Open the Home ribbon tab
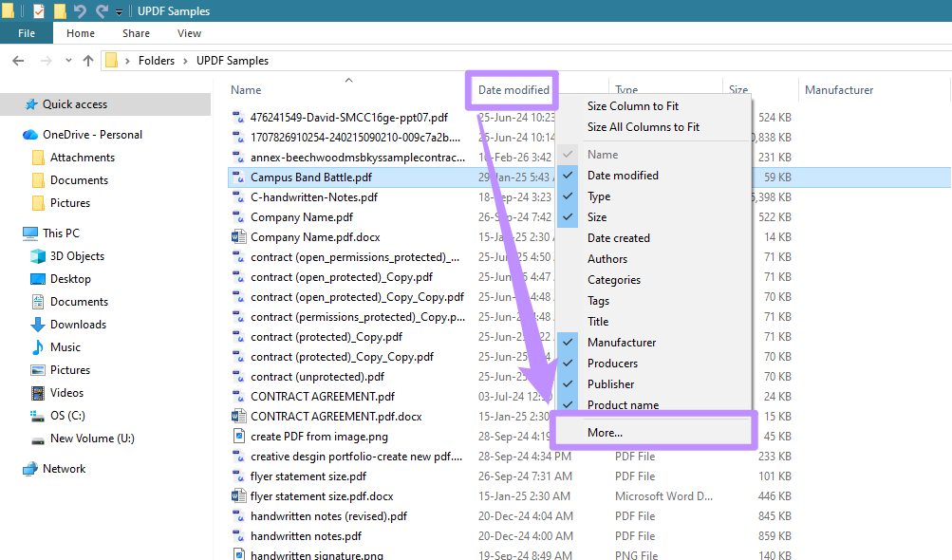This screenshot has width=952, height=560. click(80, 33)
